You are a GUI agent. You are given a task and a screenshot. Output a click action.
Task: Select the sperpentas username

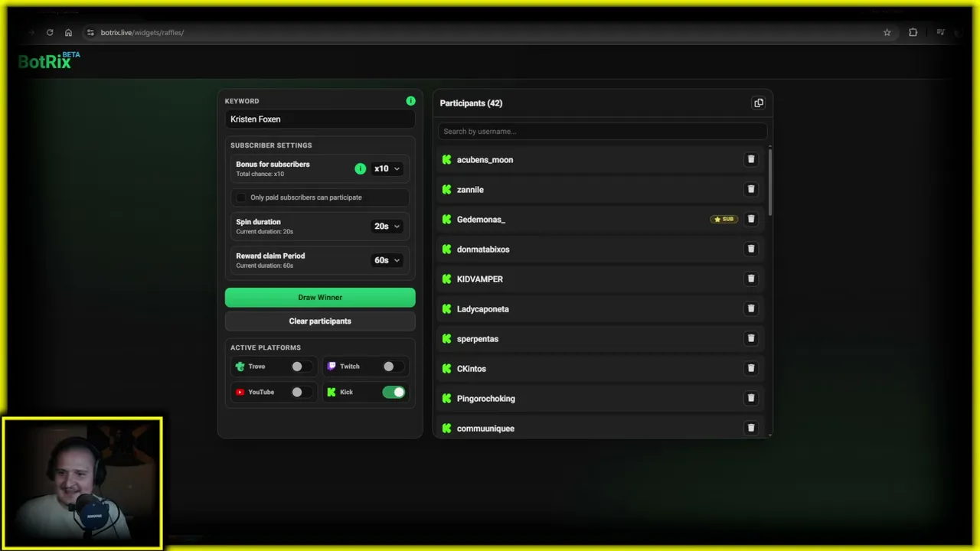478,339
